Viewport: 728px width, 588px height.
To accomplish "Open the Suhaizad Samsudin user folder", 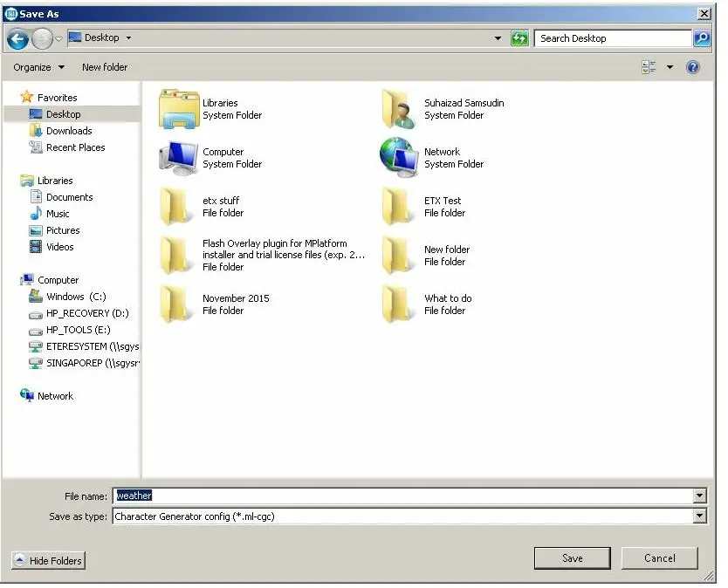I will click(400, 109).
